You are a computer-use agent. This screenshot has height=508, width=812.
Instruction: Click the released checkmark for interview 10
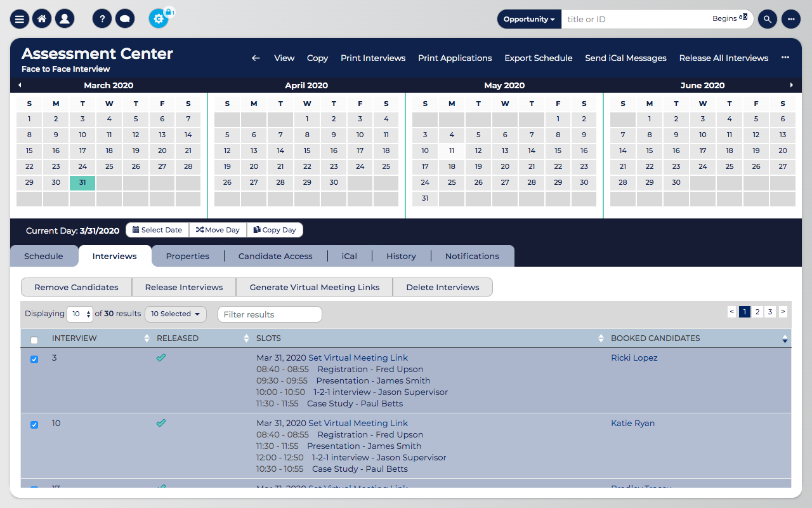tap(161, 423)
